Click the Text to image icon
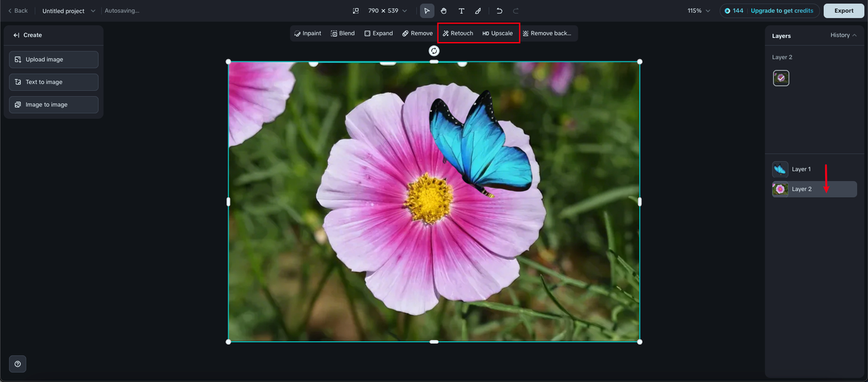The height and width of the screenshot is (382, 868). [x=18, y=82]
